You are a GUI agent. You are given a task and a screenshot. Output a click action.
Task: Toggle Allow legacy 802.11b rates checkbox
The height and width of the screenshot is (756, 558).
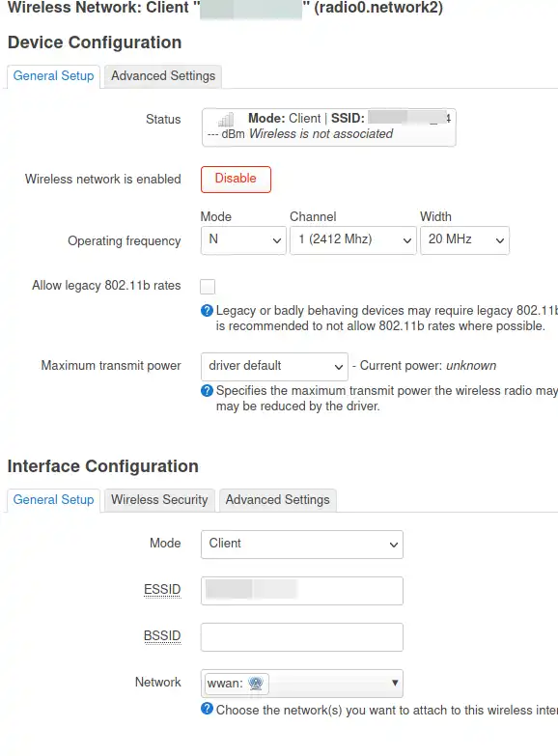(x=208, y=287)
